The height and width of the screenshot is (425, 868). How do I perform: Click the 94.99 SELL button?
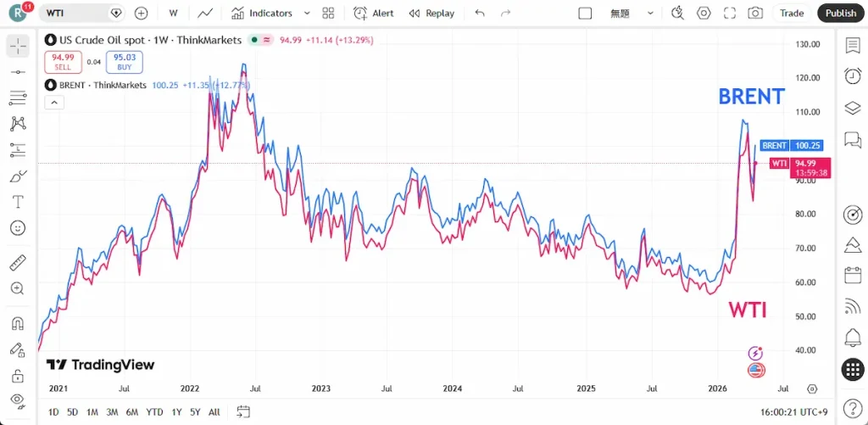click(x=63, y=62)
